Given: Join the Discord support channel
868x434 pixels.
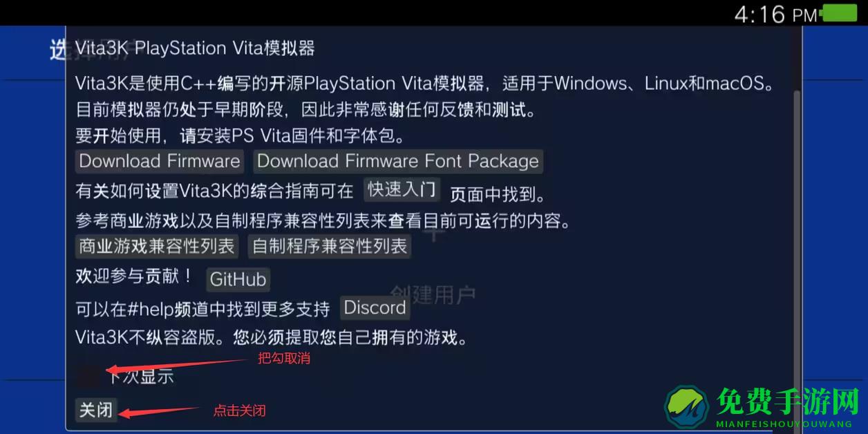Looking at the screenshot, I should [375, 308].
